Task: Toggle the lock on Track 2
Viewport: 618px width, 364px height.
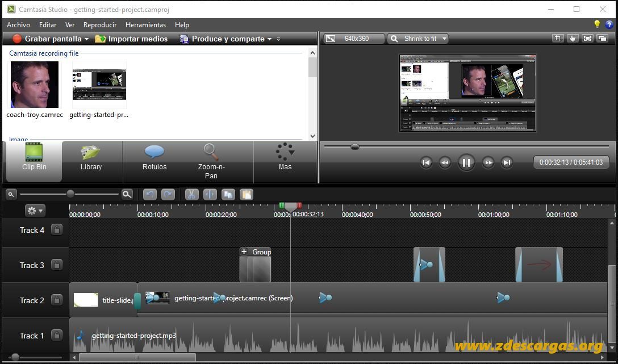Action: point(57,300)
